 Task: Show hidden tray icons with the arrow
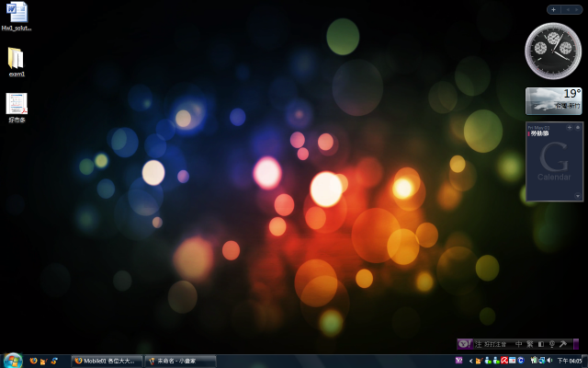coord(471,361)
